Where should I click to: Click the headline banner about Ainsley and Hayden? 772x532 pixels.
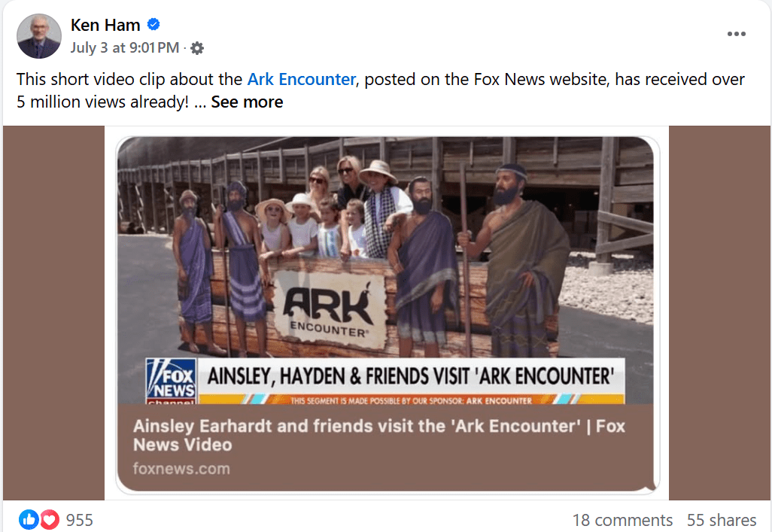point(411,375)
